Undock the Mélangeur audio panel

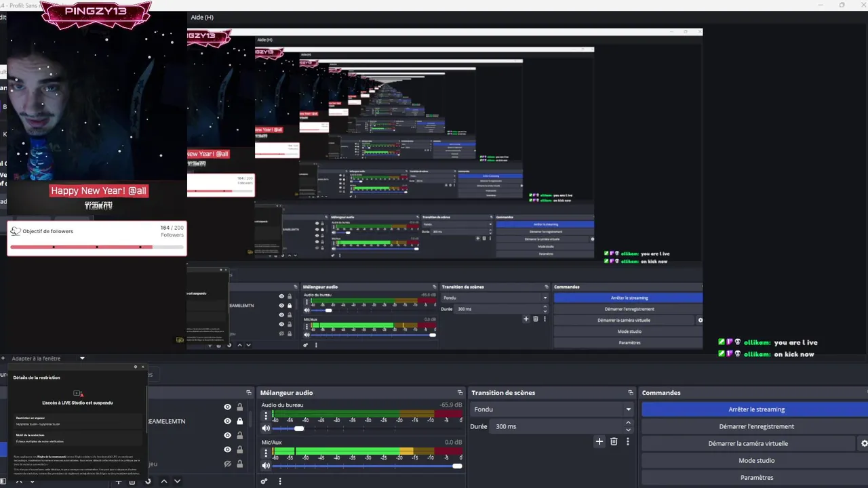[461, 392]
